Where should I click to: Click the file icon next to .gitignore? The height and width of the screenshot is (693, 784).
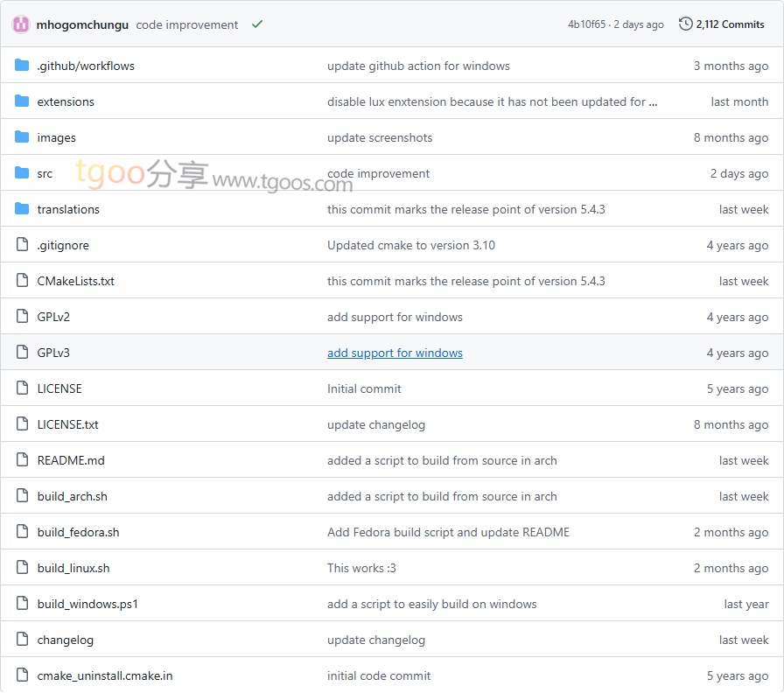[x=22, y=245]
